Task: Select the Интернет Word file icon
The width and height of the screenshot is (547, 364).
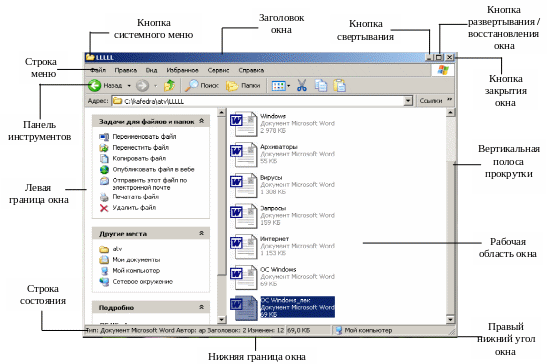Action: click(x=243, y=246)
